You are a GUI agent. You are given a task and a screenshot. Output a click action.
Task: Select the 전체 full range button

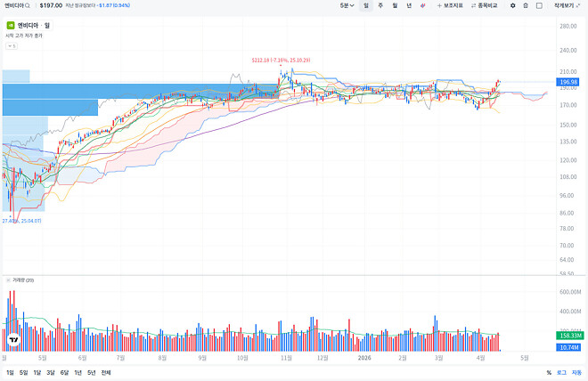[106, 373]
